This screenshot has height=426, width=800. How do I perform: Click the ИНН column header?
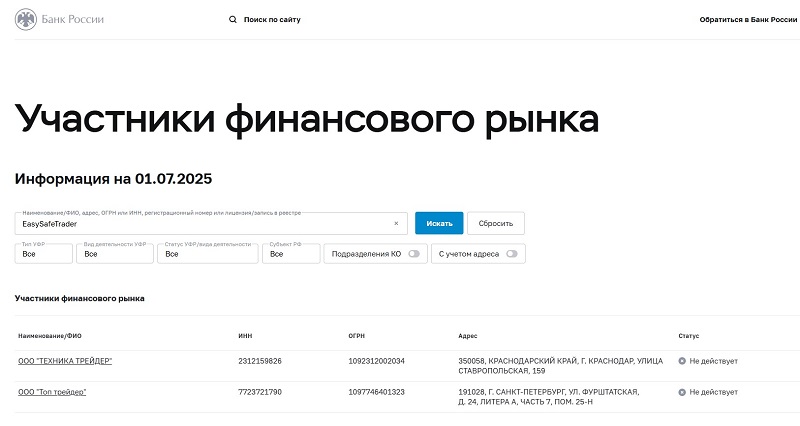pyautogui.click(x=245, y=336)
